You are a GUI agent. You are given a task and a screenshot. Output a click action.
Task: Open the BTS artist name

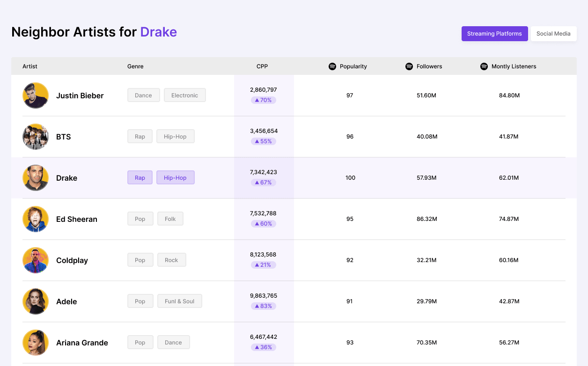(x=64, y=137)
